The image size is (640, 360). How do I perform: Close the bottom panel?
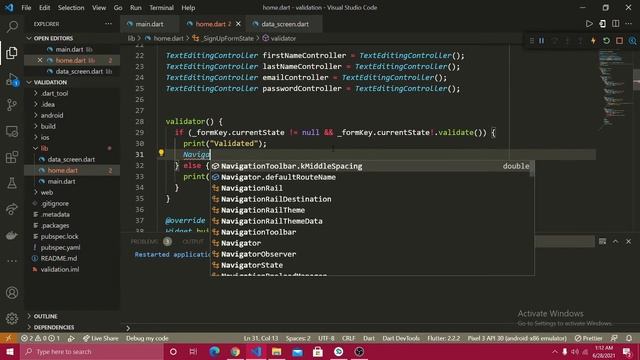[629, 242]
